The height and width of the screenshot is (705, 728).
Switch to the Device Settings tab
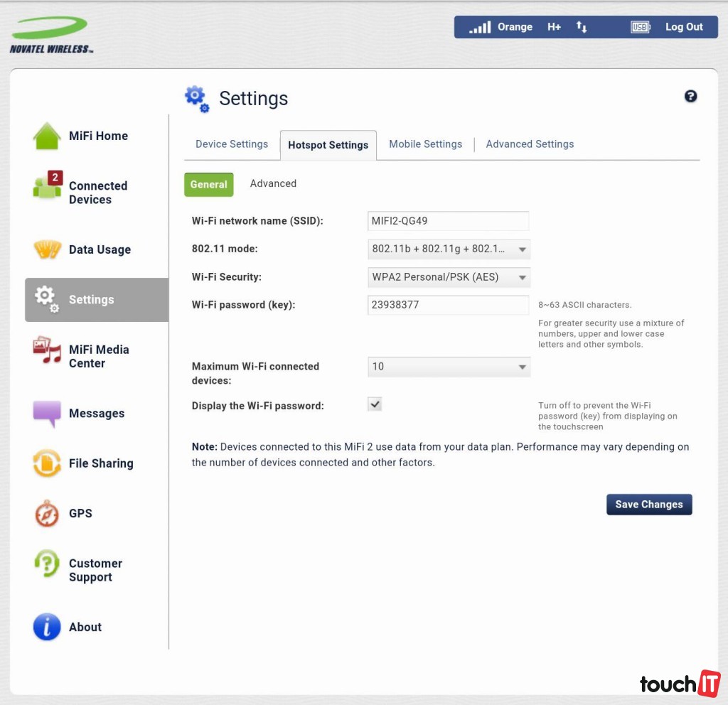(232, 144)
